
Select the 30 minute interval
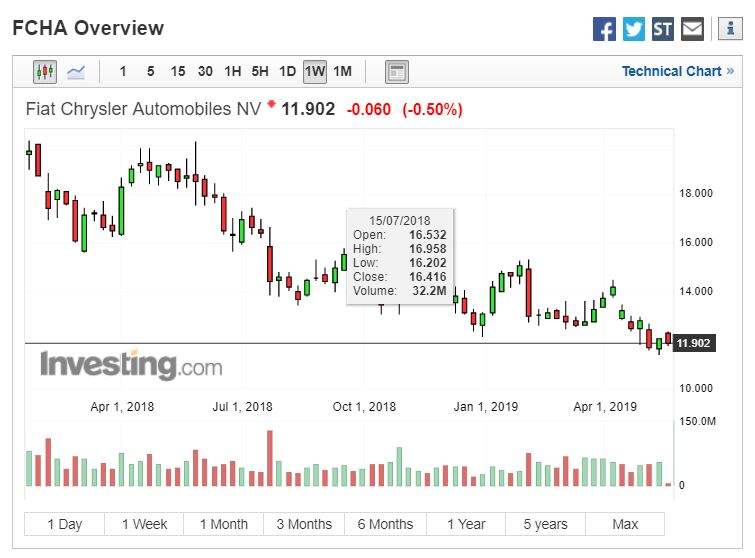pos(205,71)
